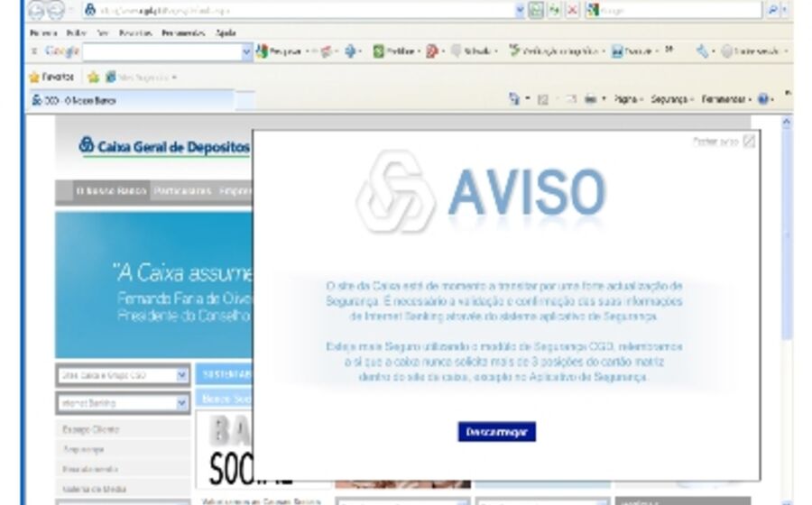Viewport: 812px width, 505px height.
Task: Click the Read Mail icon in command bar
Action: coord(571,99)
